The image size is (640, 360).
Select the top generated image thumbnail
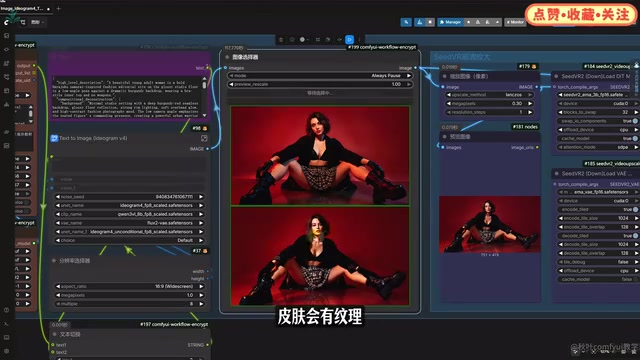coord(320,156)
